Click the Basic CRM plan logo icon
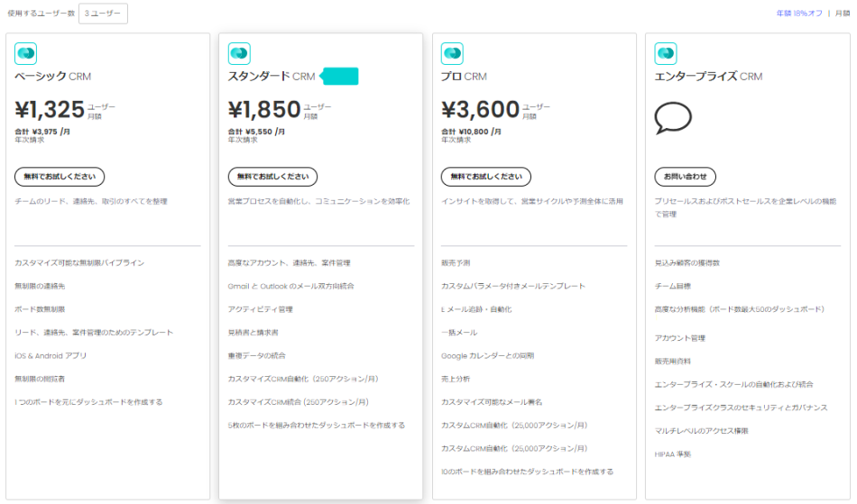Screen dimensions: 857x504 26,54
